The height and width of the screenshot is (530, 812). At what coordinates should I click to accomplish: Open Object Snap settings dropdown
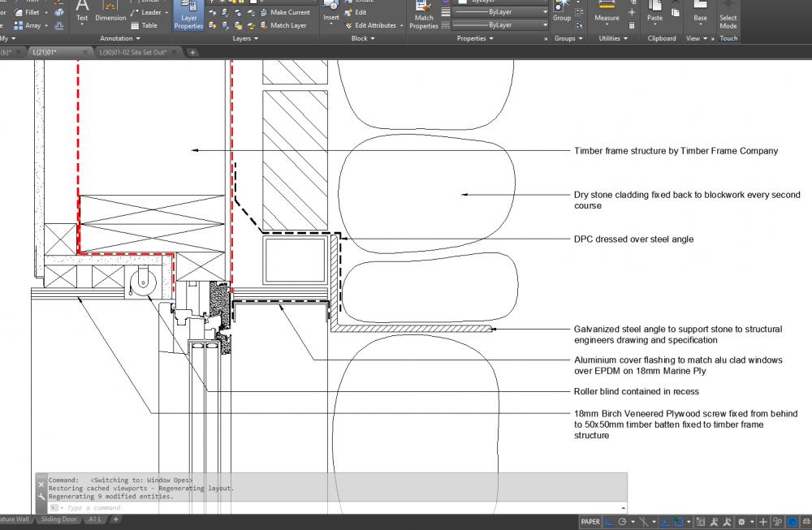[689, 522]
